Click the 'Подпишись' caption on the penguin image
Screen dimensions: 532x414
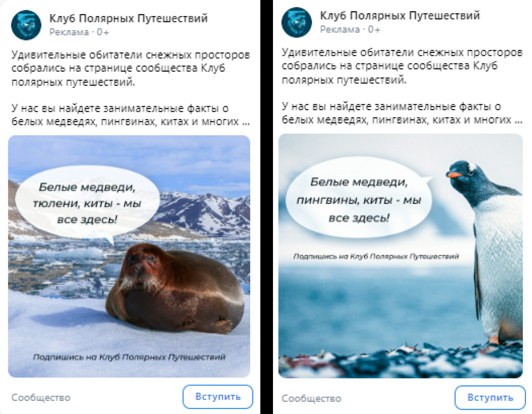pos(376,256)
